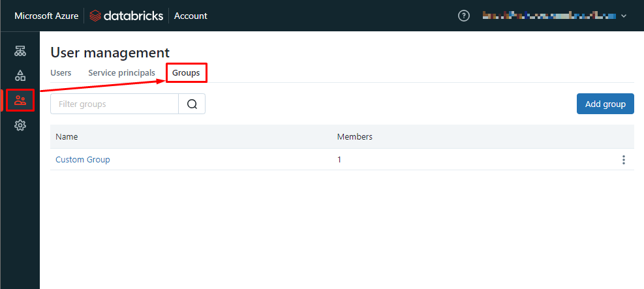644x289 pixels.
Task: Click the Add group button
Action: [605, 104]
